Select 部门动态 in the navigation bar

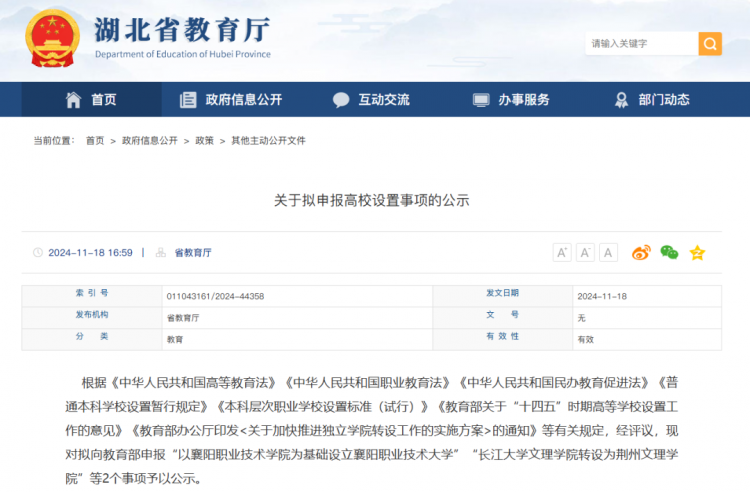click(x=664, y=100)
